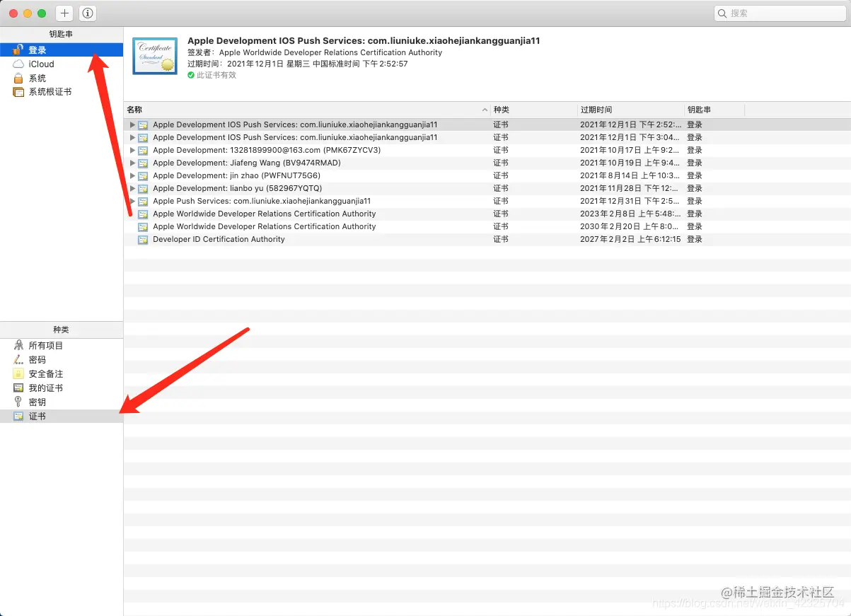Image resolution: width=851 pixels, height=616 pixels.
Task: Expand the Jiafeng Wang certificate
Action: click(132, 163)
